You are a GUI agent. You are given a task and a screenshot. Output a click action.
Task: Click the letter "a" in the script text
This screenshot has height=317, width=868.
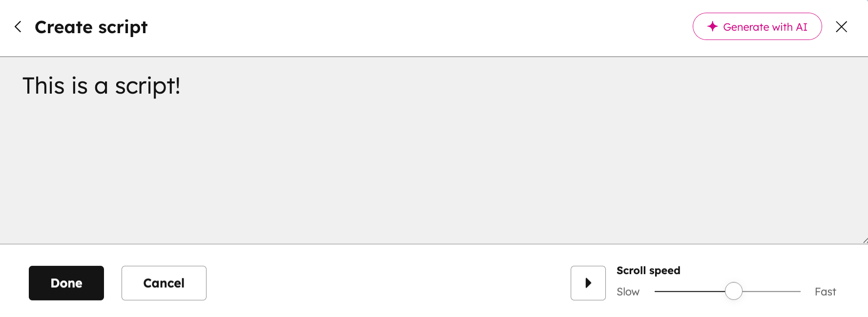coord(101,87)
